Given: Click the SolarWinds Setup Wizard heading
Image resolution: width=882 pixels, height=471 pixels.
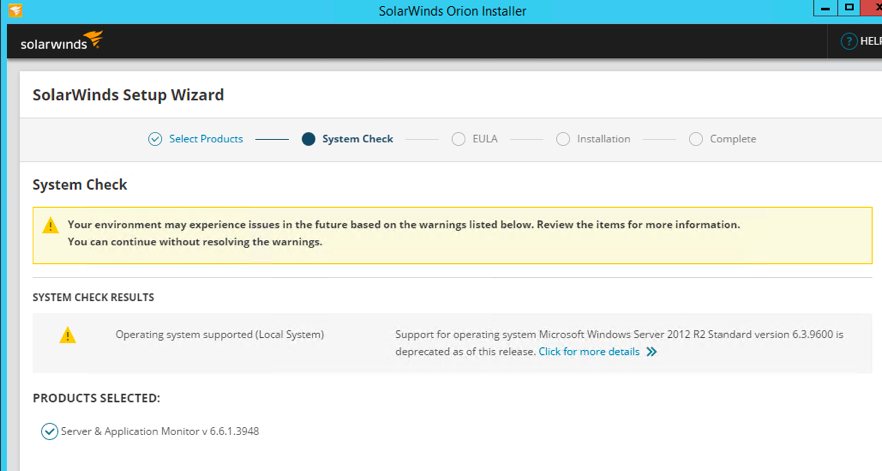Looking at the screenshot, I should [x=128, y=95].
